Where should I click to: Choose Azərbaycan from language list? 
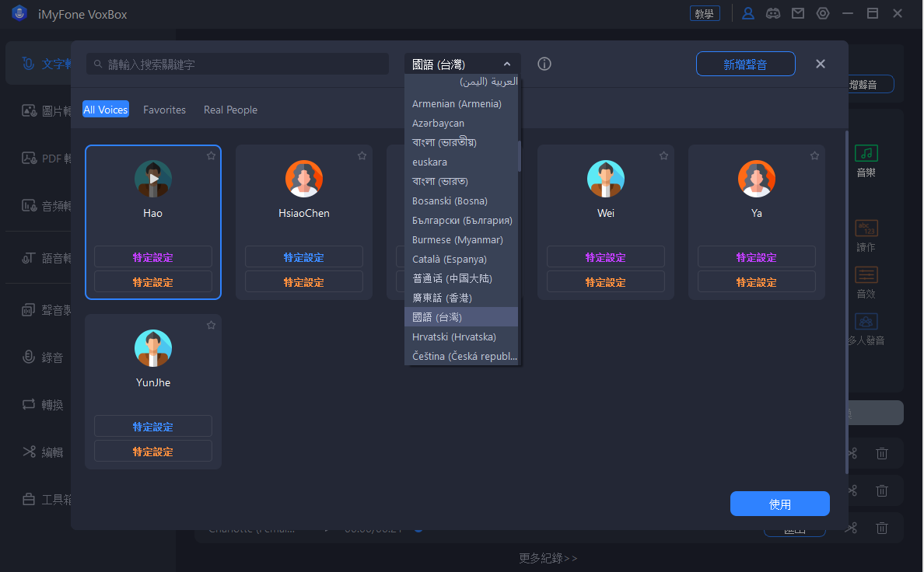click(x=460, y=123)
